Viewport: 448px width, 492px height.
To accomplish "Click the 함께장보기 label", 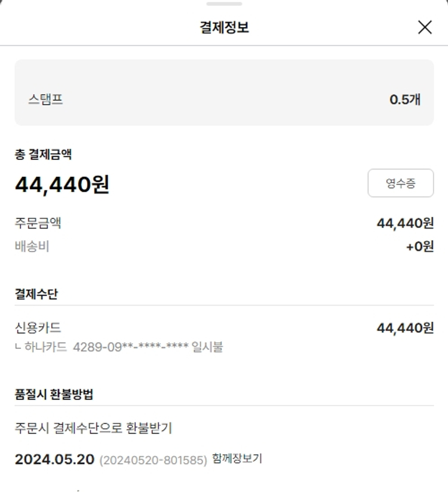I will click(237, 459).
